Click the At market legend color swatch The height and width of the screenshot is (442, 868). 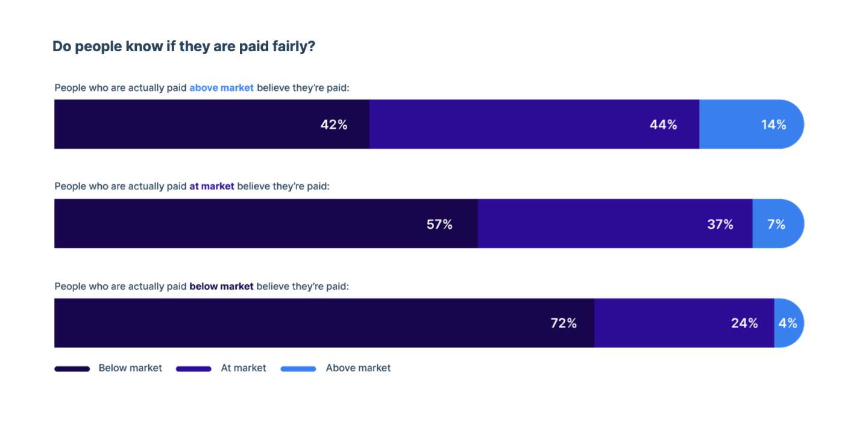coord(193,369)
